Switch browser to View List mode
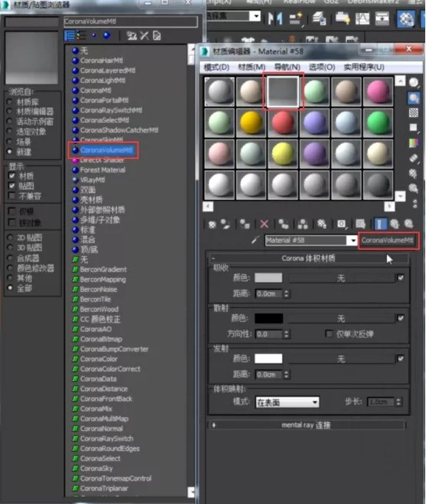The width and height of the screenshot is (426, 504). pos(69,35)
